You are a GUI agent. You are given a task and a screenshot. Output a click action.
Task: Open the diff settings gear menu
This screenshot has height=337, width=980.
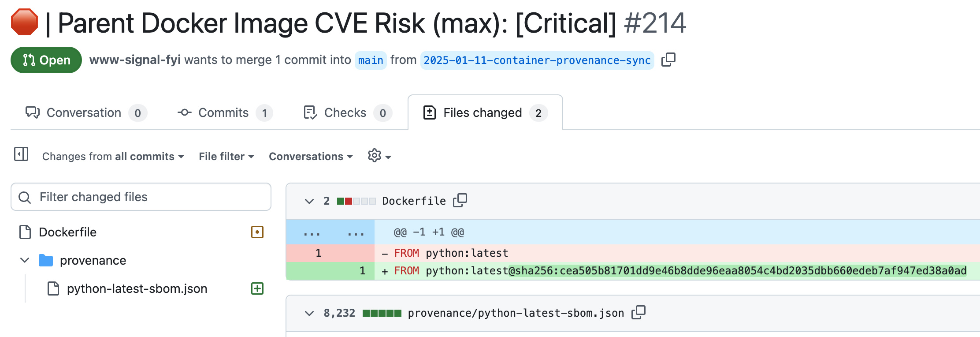tap(379, 156)
